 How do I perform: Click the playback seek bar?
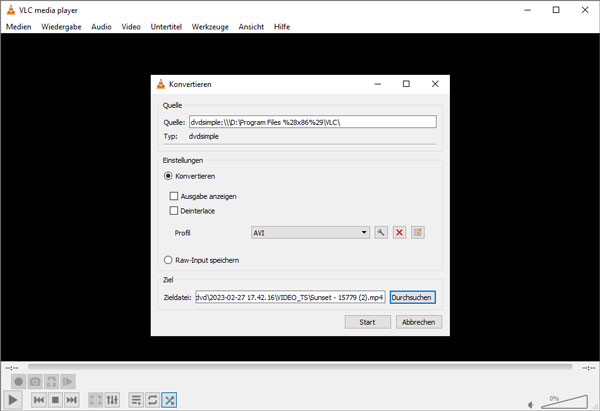tap(300, 367)
